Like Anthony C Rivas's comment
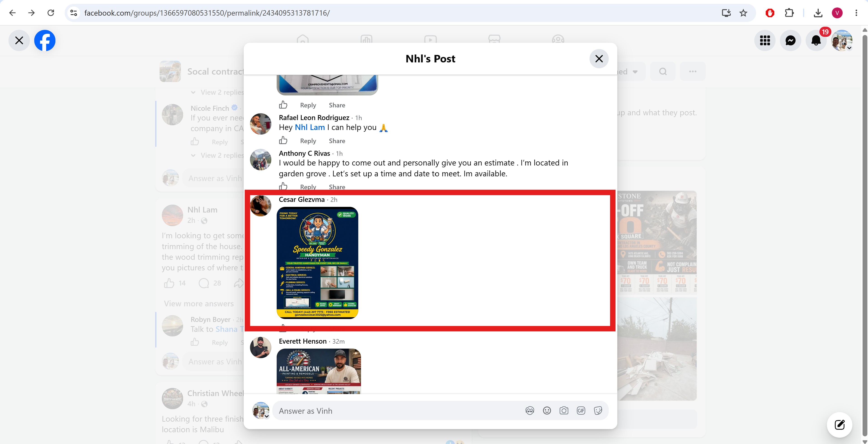This screenshot has height=444, width=868. pos(283,186)
